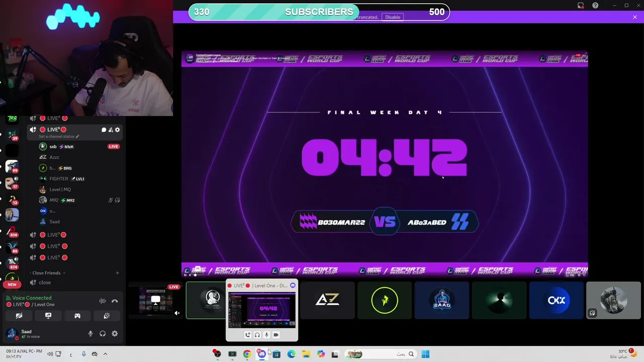Click the red LIVE badge next to sxb
The width and height of the screenshot is (644, 362).
113,147
